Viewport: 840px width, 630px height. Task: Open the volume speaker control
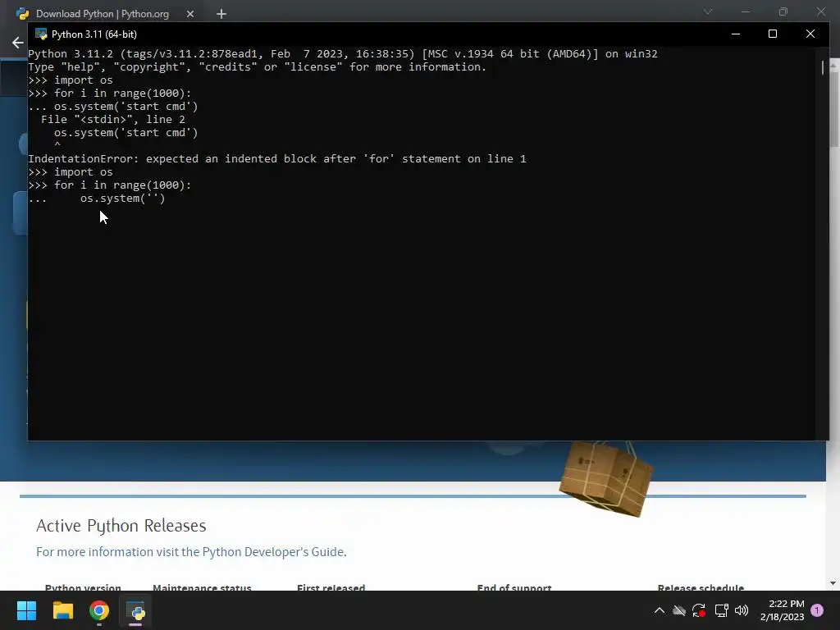(742, 610)
